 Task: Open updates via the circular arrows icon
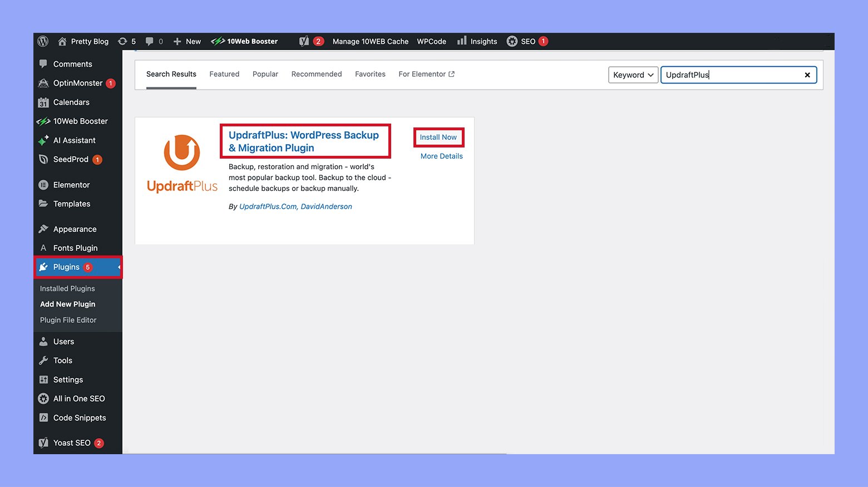[122, 41]
